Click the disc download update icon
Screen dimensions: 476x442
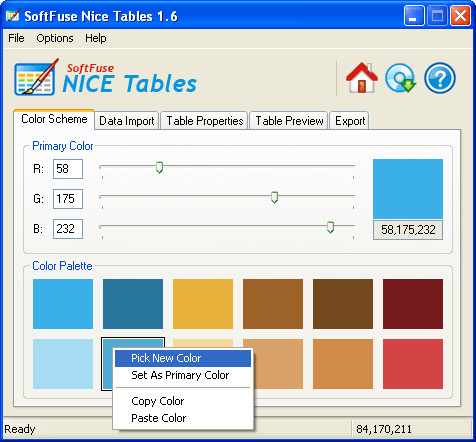point(401,78)
